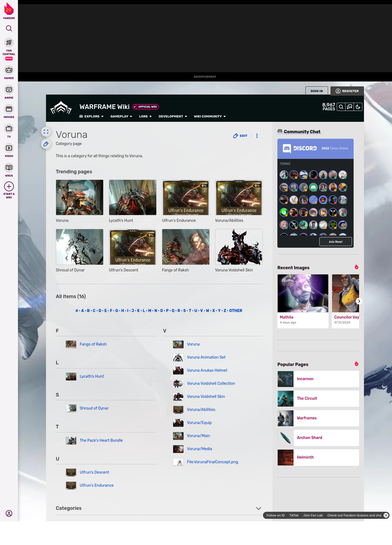Open File:VorunaFinalConcept.png link
Viewport: 392px width, 545px height.
[213, 462]
